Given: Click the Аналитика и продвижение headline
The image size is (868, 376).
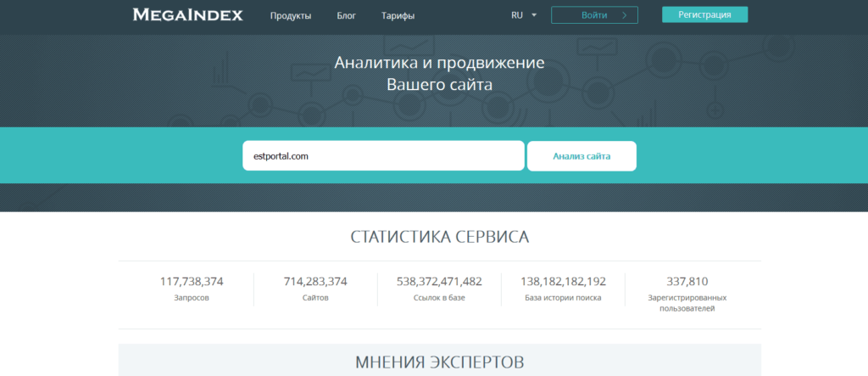Looking at the screenshot, I should [x=439, y=64].
